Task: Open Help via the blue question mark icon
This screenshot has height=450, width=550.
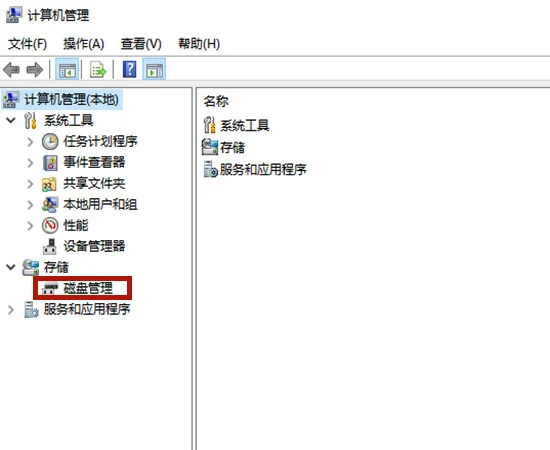Action: pyautogui.click(x=129, y=69)
